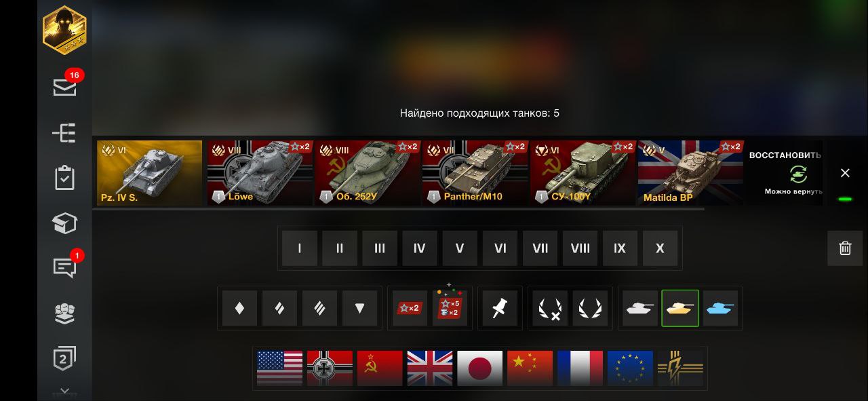Toggle the tier VIII filter

(x=580, y=248)
